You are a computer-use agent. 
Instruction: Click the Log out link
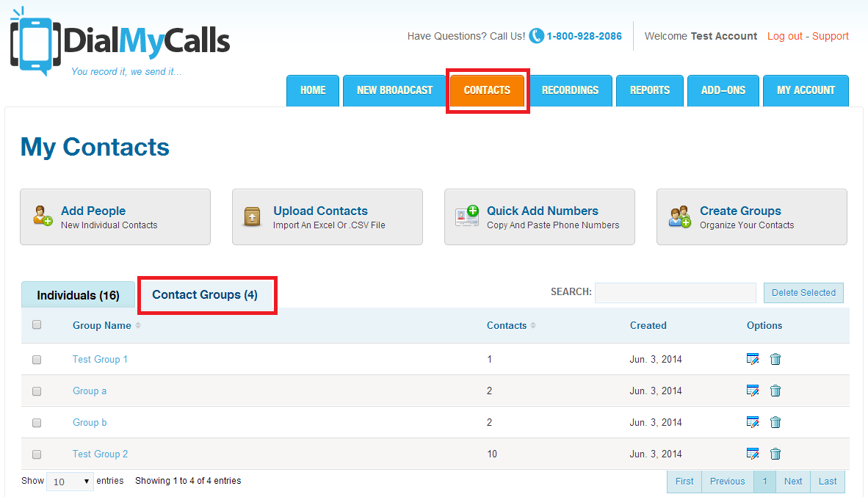(784, 36)
